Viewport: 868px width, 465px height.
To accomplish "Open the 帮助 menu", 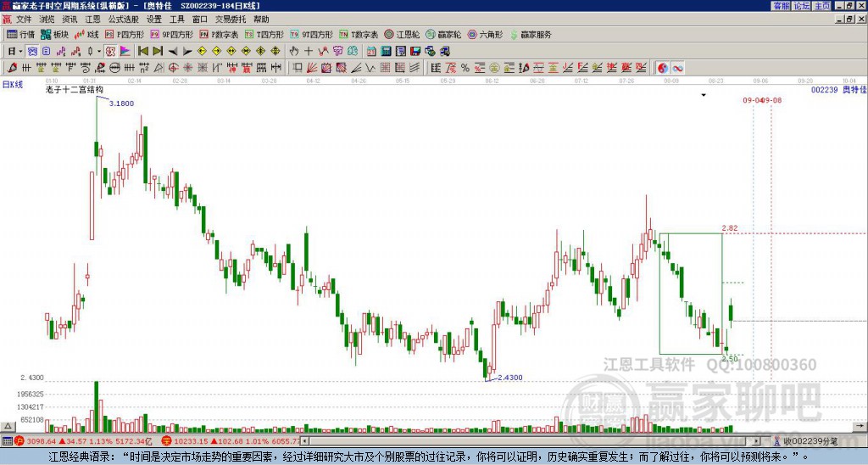I will click(x=261, y=20).
